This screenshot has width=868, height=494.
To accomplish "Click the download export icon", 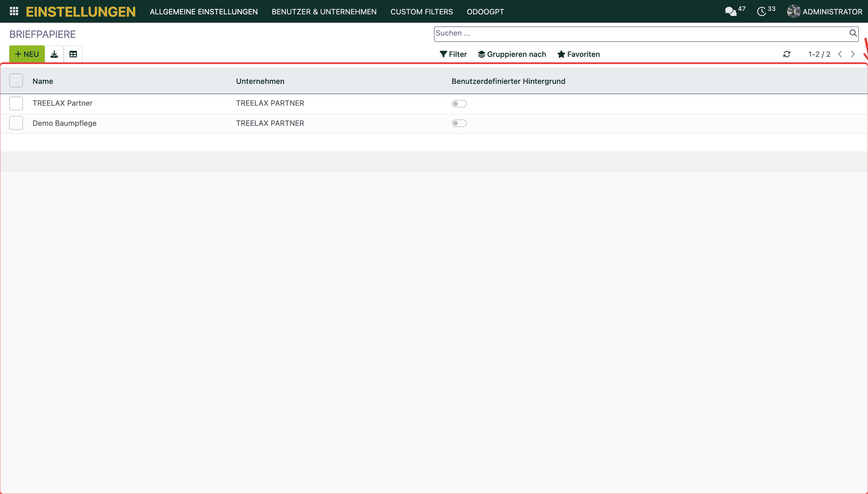I will 54,54.
